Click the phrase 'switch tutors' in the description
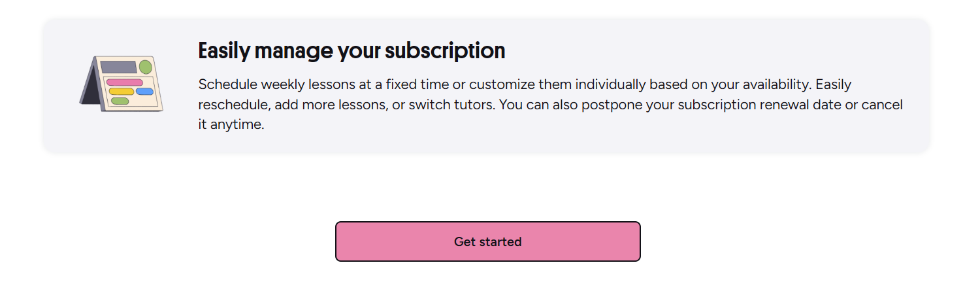Image resolution: width=980 pixels, height=284 pixels. (451, 105)
